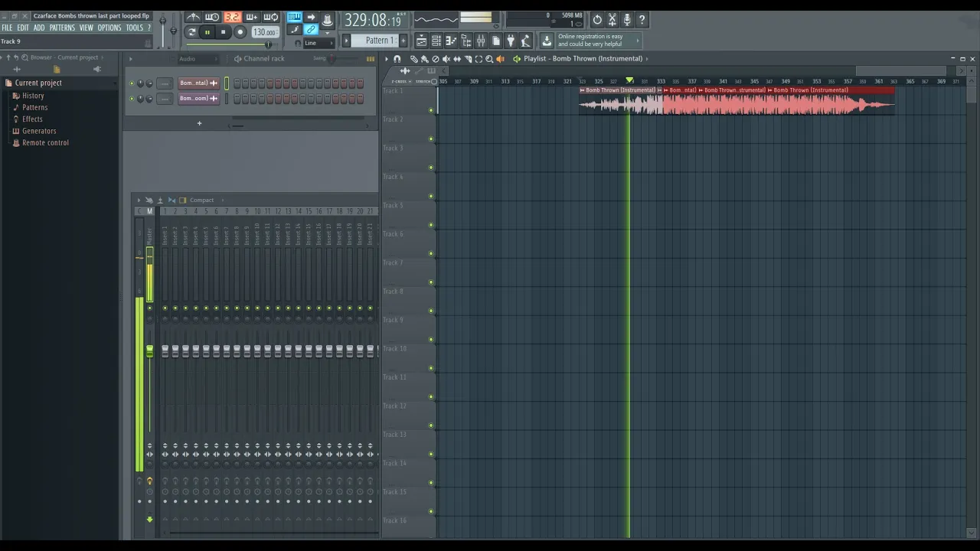Viewport: 980px width, 551px height.
Task: Open the Bom..oom) channel button
Action: [199, 99]
